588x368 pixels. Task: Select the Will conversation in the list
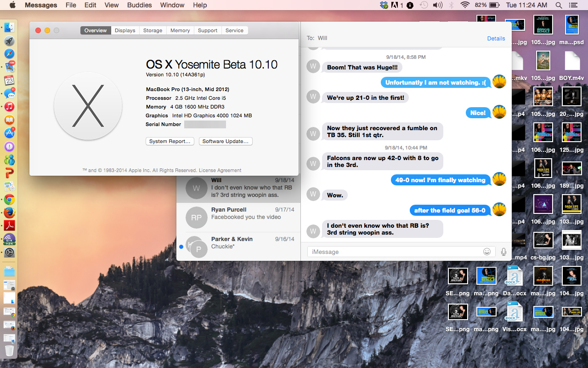[238, 188]
